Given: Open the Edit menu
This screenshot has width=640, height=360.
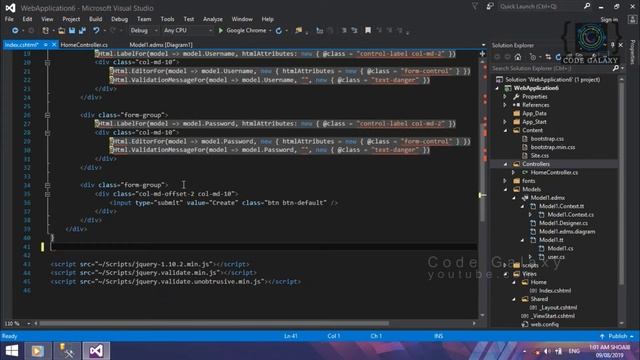Looking at the screenshot, I should click(x=27, y=19).
